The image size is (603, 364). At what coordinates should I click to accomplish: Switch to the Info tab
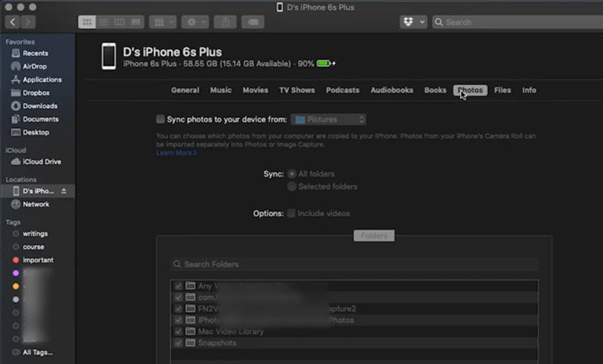pyautogui.click(x=529, y=90)
